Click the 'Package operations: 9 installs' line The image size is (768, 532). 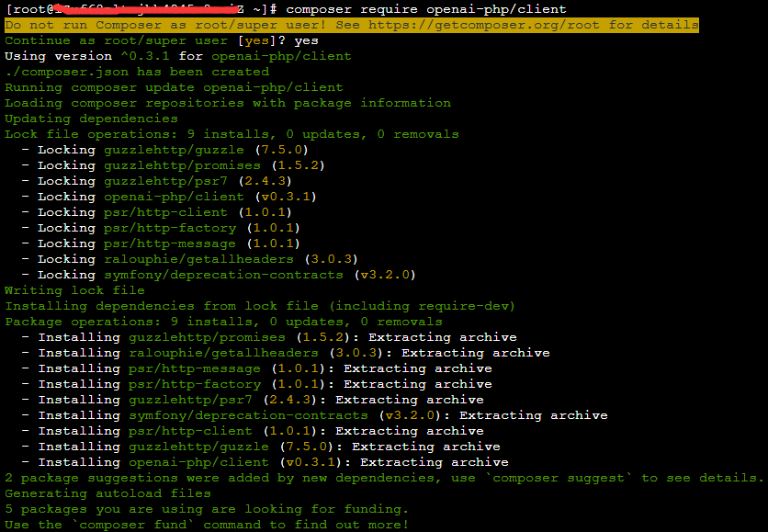pyautogui.click(x=223, y=322)
